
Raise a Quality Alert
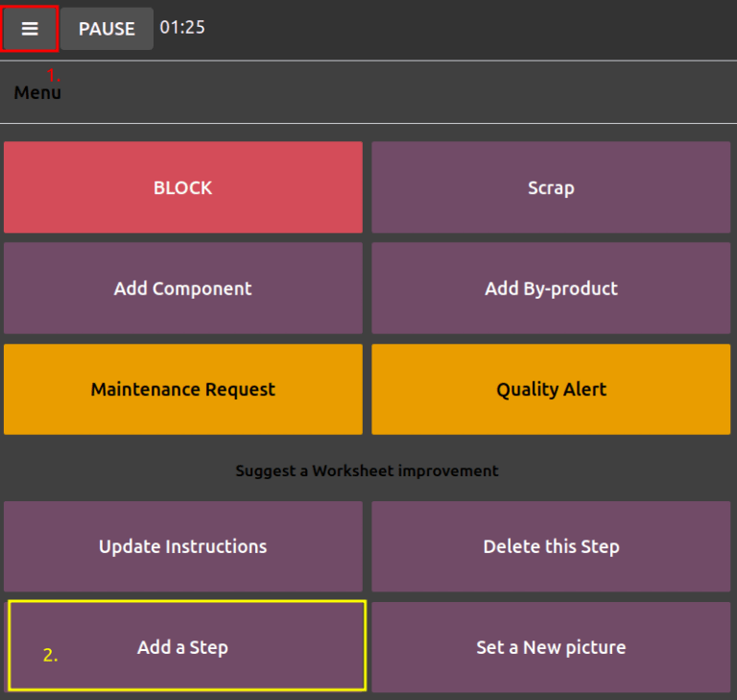(x=551, y=389)
